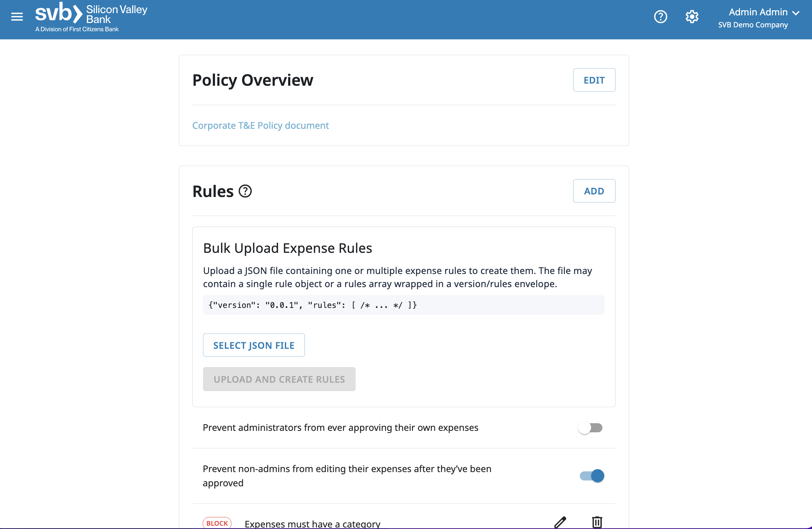Open the hamburger navigation menu
Image resolution: width=812 pixels, height=529 pixels.
coord(17,17)
